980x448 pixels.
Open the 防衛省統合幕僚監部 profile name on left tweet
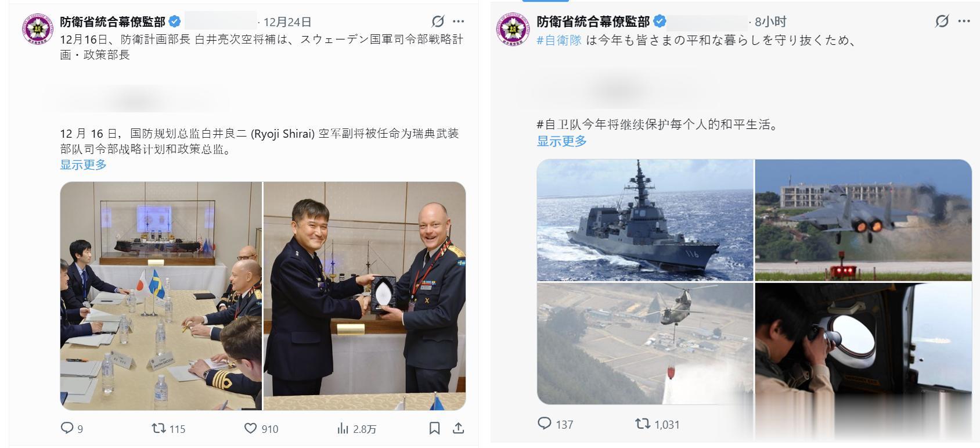[113, 22]
